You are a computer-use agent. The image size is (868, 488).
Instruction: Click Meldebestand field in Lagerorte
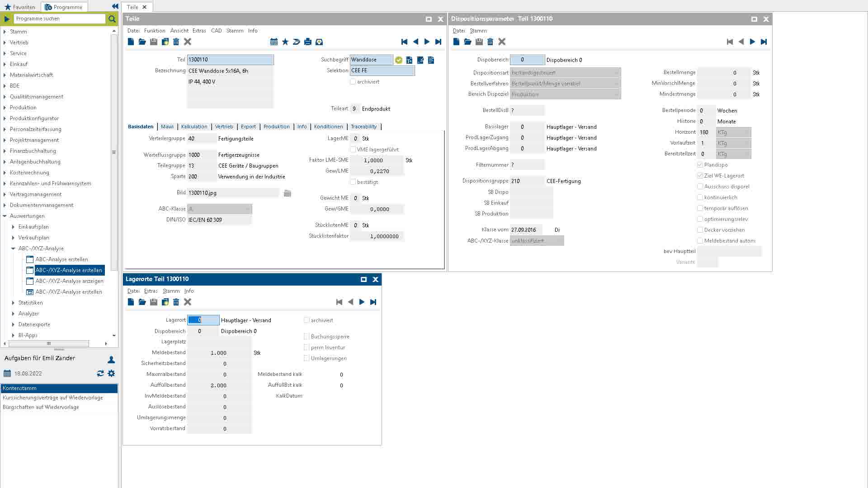coord(219,353)
